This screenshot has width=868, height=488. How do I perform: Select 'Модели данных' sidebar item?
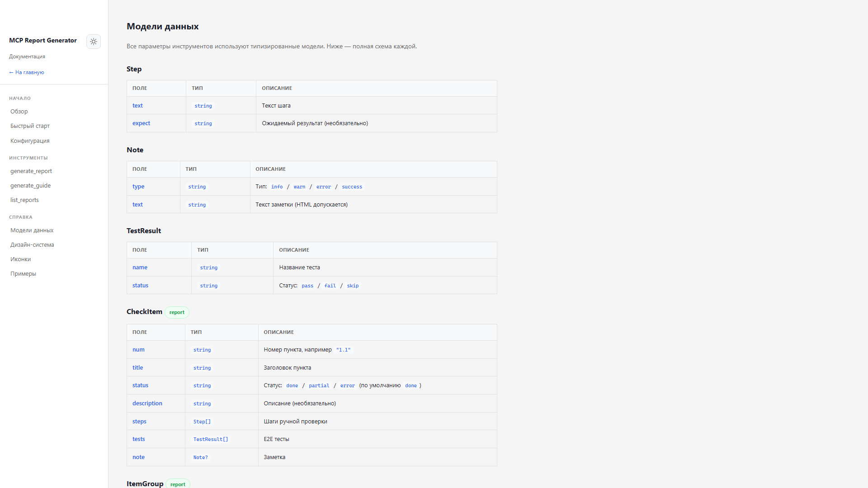pyautogui.click(x=32, y=230)
